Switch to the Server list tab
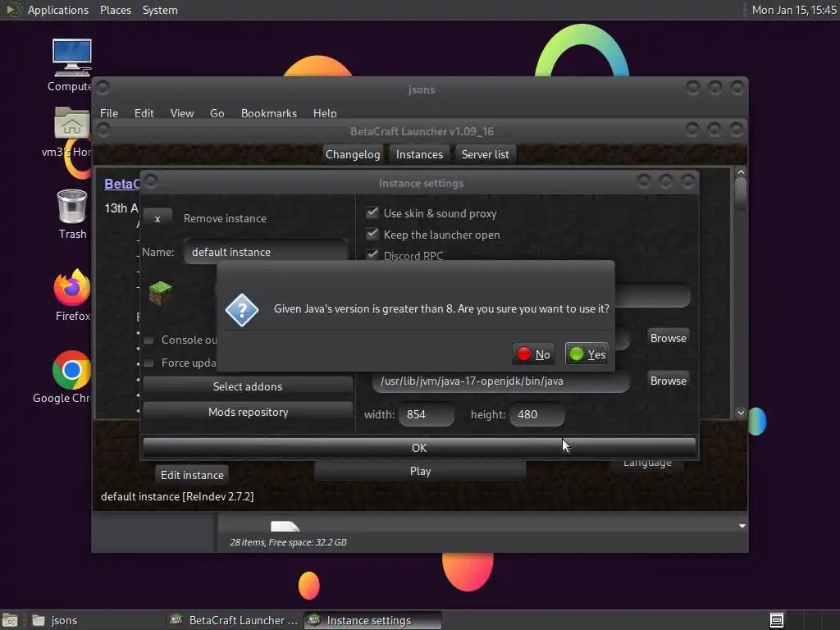This screenshot has width=840, height=630. [x=486, y=154]
